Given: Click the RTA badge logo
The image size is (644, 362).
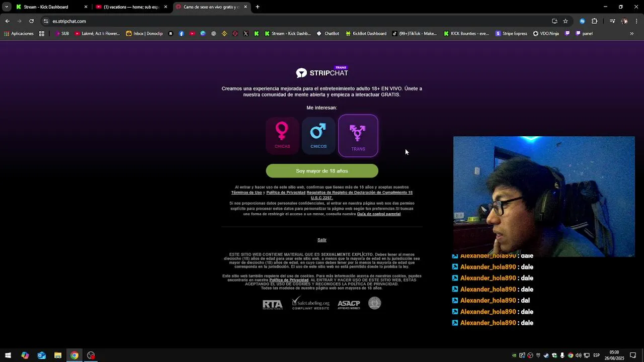Looking at the screenshot, I should (x=272, y=304).
